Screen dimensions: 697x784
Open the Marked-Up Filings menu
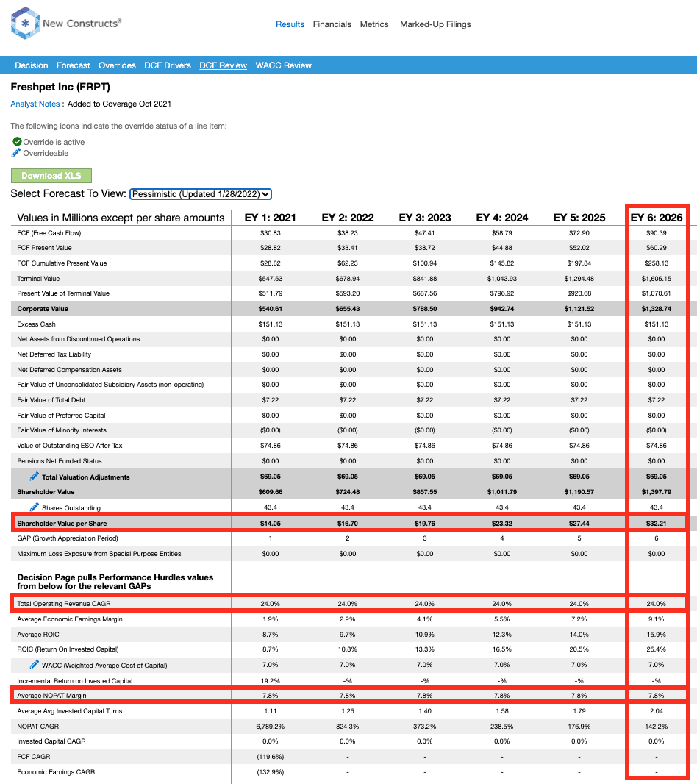tap(435, 24)
